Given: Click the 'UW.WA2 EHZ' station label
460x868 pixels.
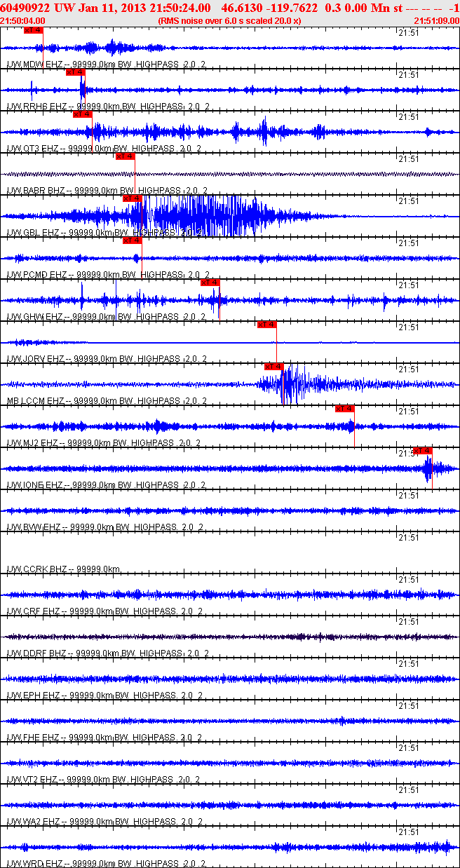Looking at the screenshot, I should tap(33, 822).
